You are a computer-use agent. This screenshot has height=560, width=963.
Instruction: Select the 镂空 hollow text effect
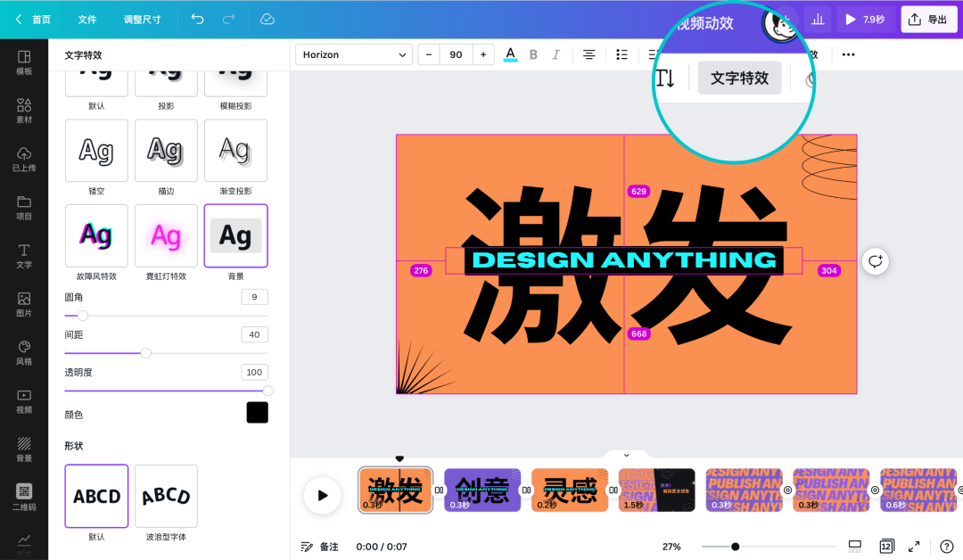(96, 151)
